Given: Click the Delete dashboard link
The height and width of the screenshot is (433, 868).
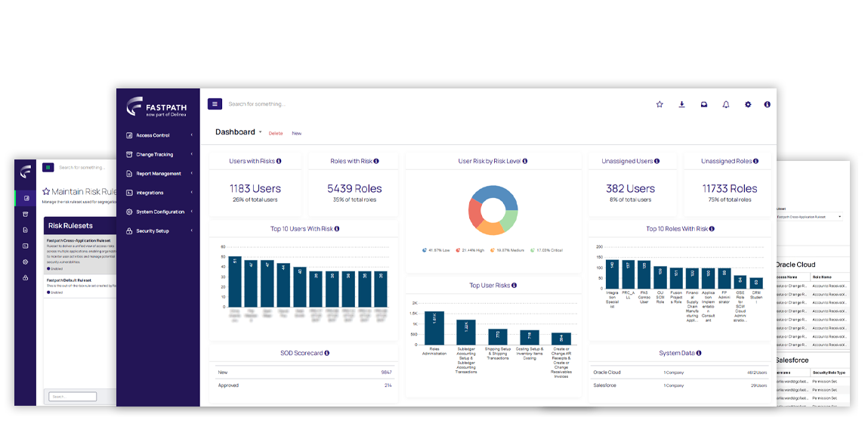Looking at the screenshot, I should point(276,134).
